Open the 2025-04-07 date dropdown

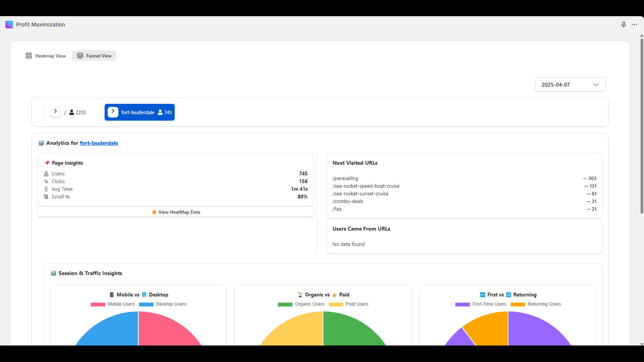coord(570,84)
